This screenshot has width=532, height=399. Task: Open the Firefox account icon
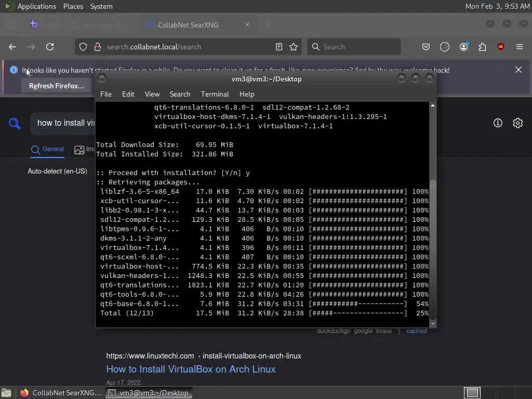coord(464,47)
